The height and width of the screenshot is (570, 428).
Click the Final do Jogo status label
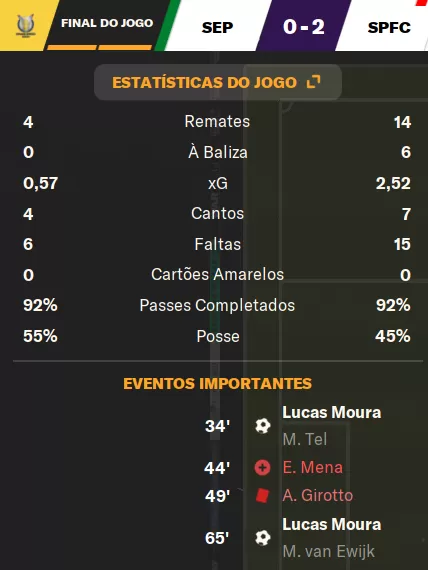(107, 23)
